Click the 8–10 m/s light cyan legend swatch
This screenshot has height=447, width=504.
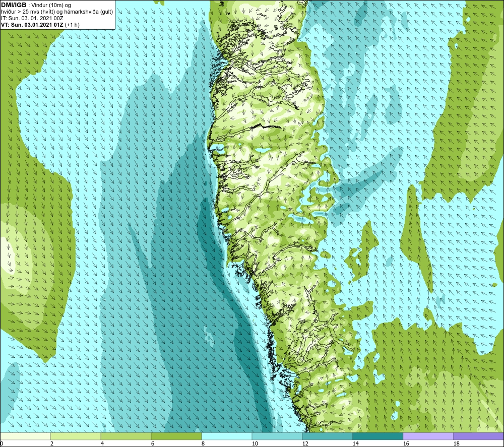click(227, 436)
